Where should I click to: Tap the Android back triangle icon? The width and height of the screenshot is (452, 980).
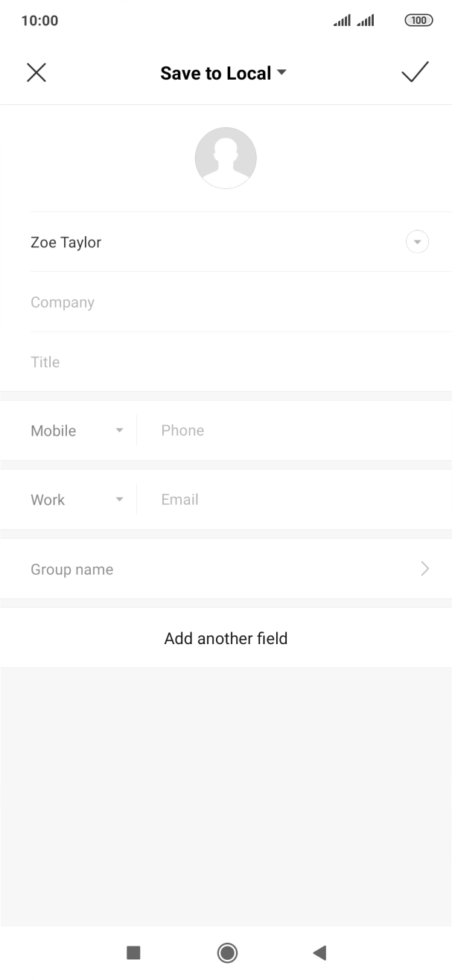tap(320, 952)
